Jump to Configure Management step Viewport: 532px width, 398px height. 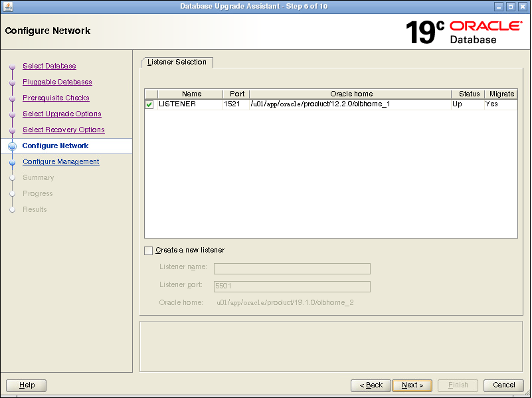[x=61, y=161]
